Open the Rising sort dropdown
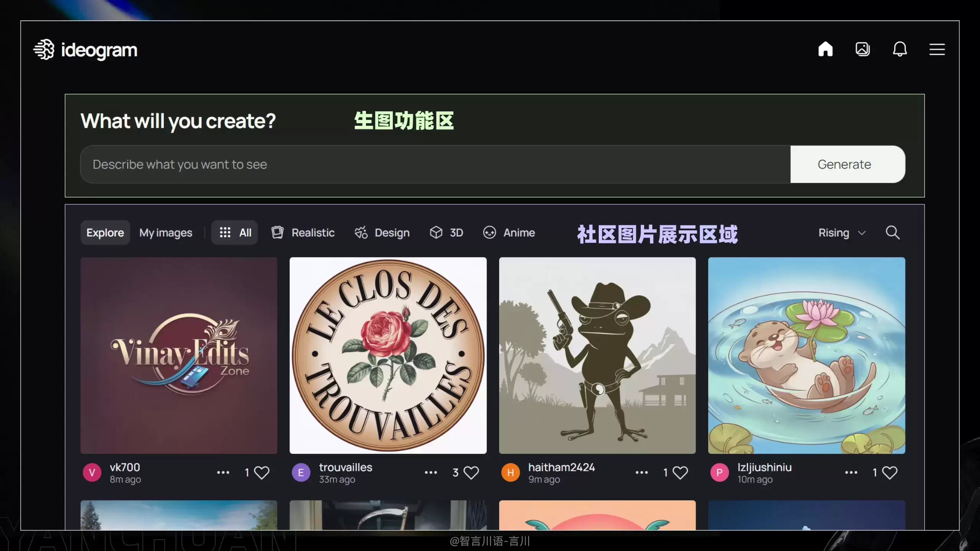Image resolution: width=980 pixels, height=551 pixels. tap(842, 233)
